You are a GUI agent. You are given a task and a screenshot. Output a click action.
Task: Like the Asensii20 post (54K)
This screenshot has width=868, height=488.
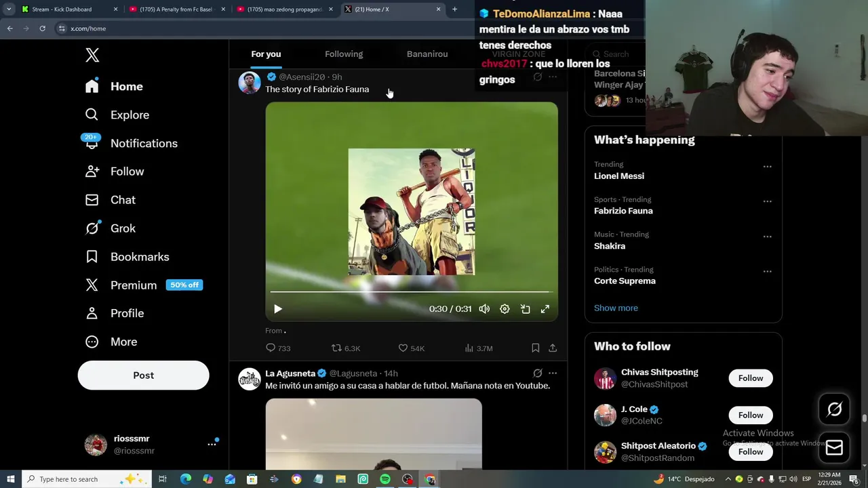tap(411, 348)
